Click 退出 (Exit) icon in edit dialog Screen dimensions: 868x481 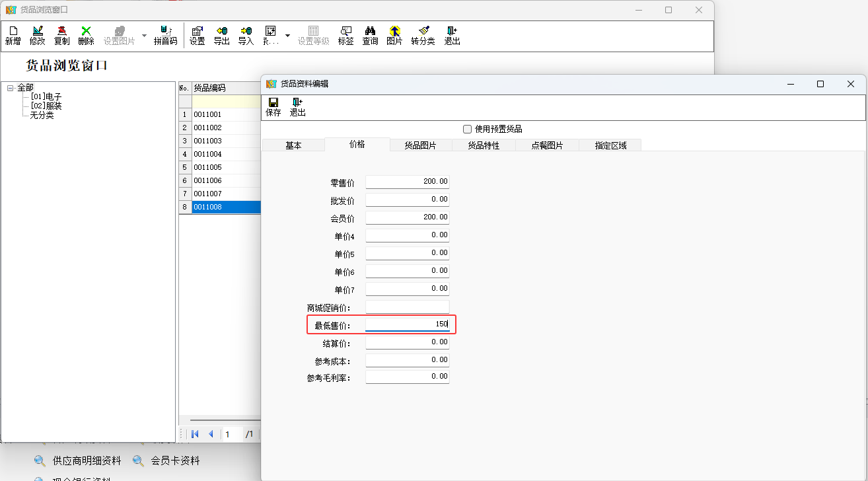click(x=298, y=107)
